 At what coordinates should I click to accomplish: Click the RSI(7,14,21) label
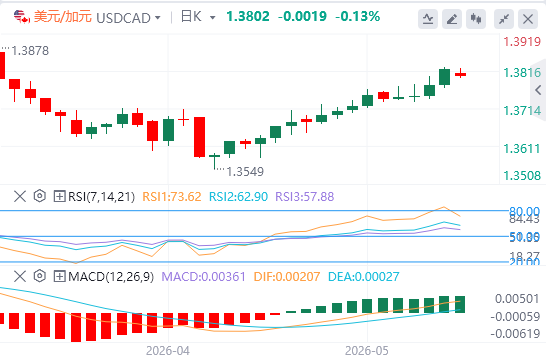[x=101, y=197]
